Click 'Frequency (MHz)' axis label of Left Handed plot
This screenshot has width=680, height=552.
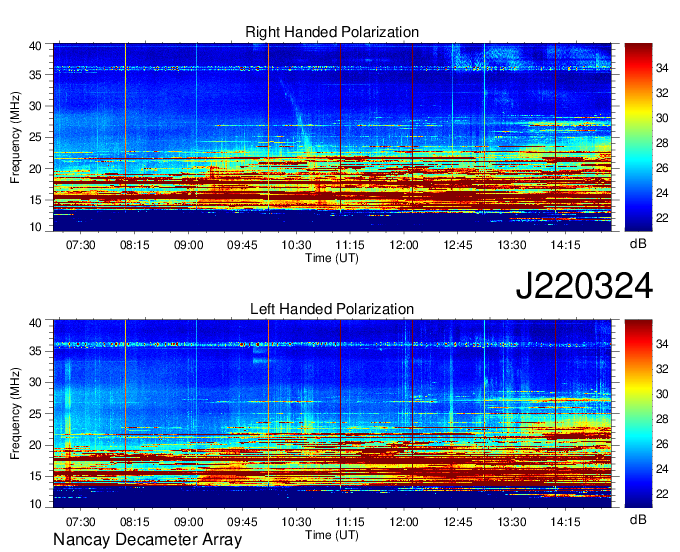coord(15,414)
